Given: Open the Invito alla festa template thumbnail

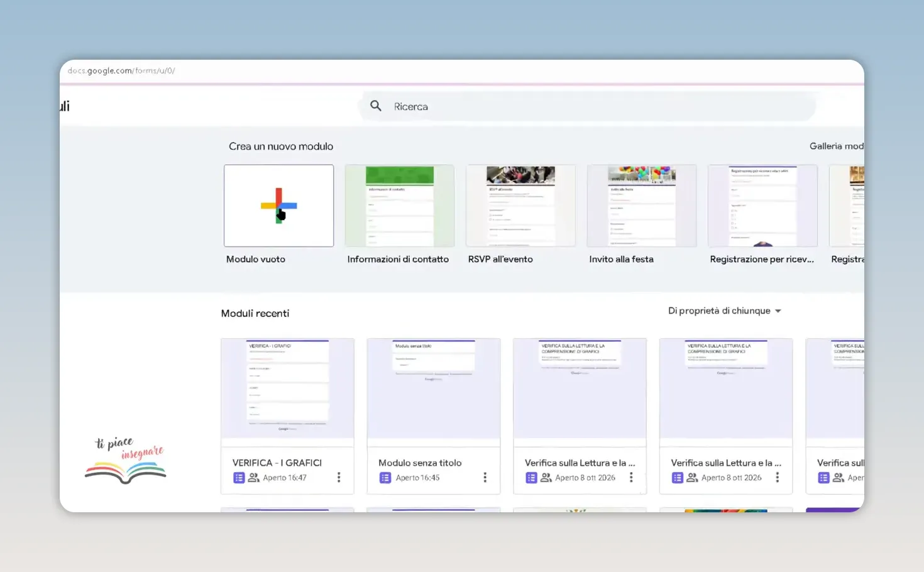Looking at the screenshot, I should point(642,206).
